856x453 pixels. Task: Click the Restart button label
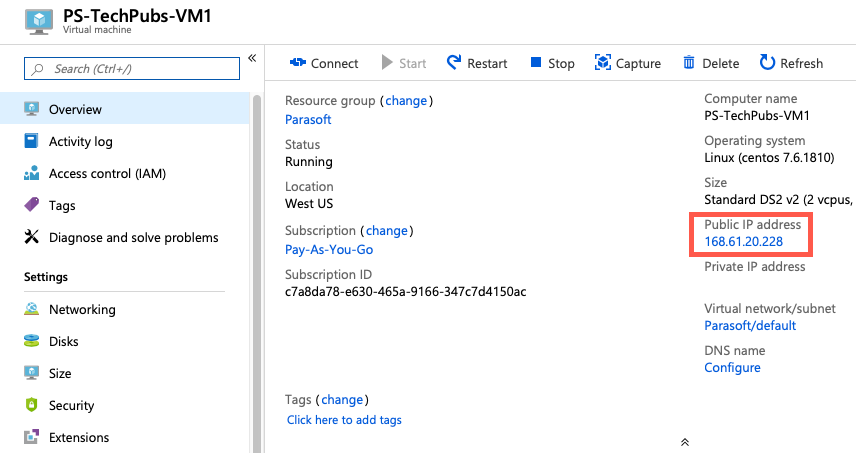point(487,63)
